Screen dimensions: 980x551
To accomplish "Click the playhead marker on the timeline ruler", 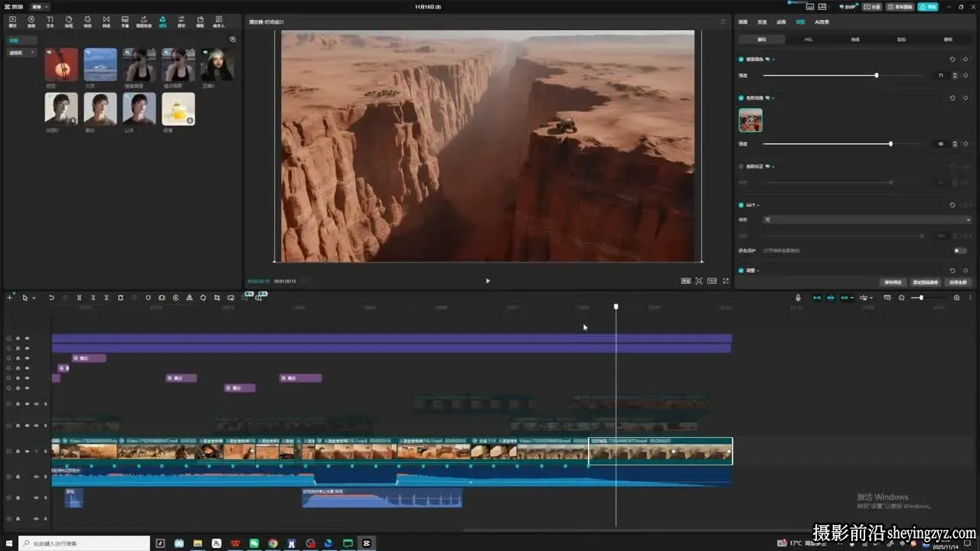I will tap(616, 307).
